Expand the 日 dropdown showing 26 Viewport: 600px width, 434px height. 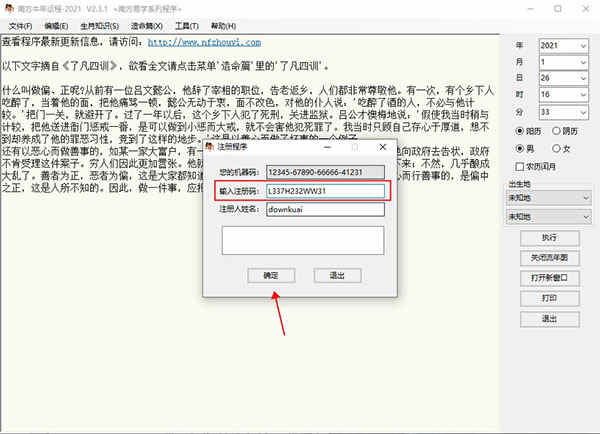[583, 78]
